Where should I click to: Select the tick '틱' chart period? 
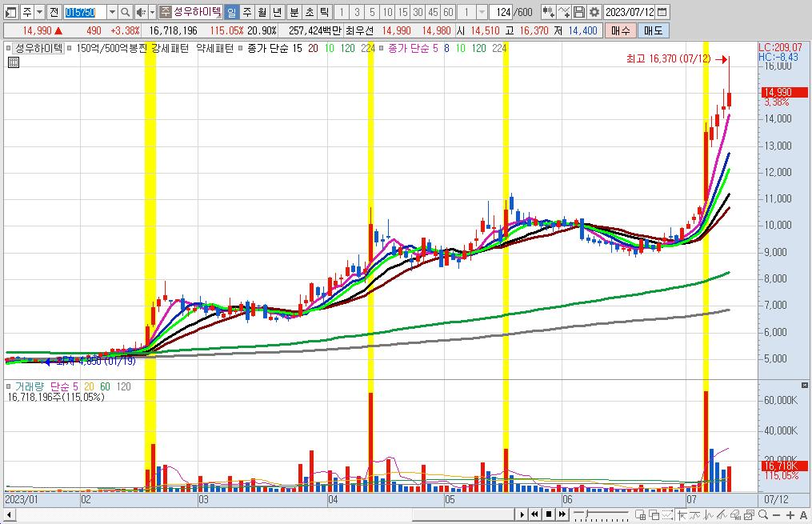tap(324, 12)
